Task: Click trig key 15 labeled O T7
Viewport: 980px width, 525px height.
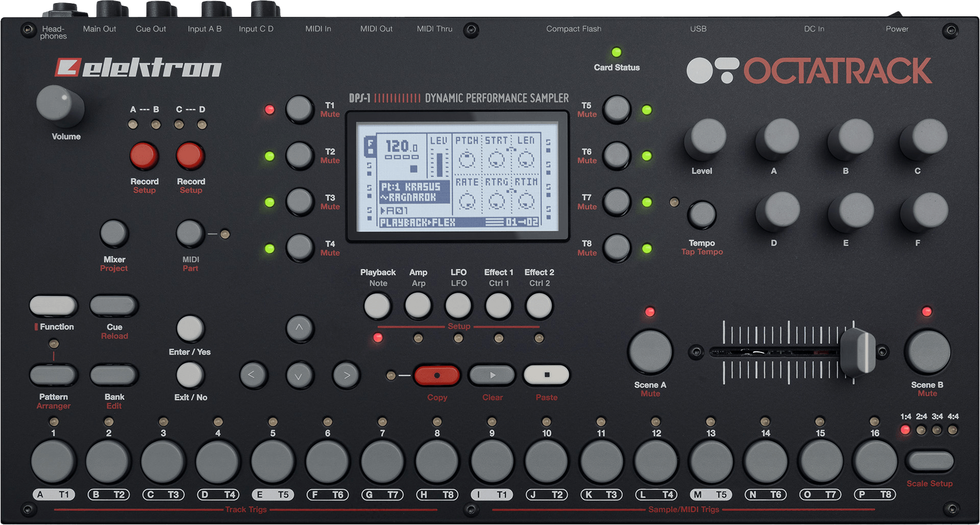Action: coord(820,462)
